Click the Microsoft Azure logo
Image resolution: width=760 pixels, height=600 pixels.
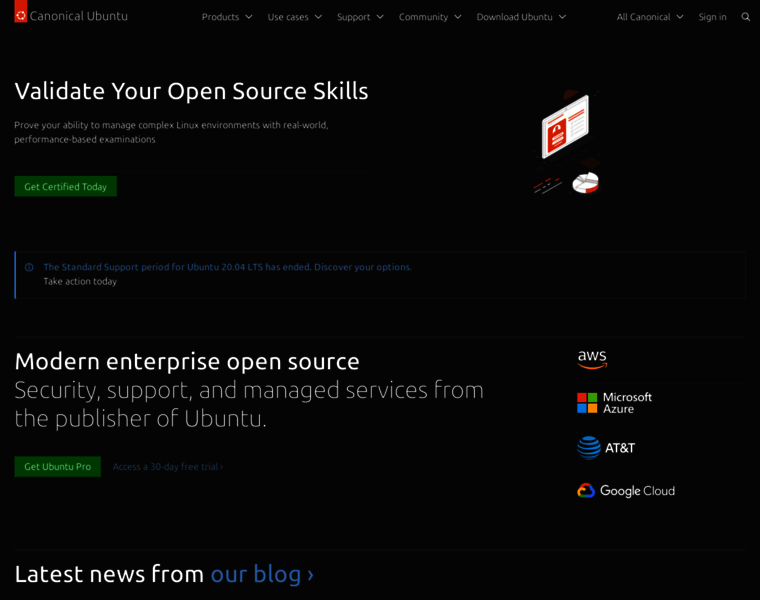pyautogui.click(x=614, y=403)
